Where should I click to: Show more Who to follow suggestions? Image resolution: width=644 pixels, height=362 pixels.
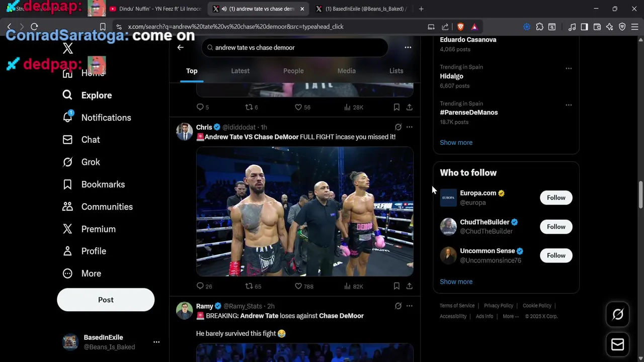click(456, 282)
